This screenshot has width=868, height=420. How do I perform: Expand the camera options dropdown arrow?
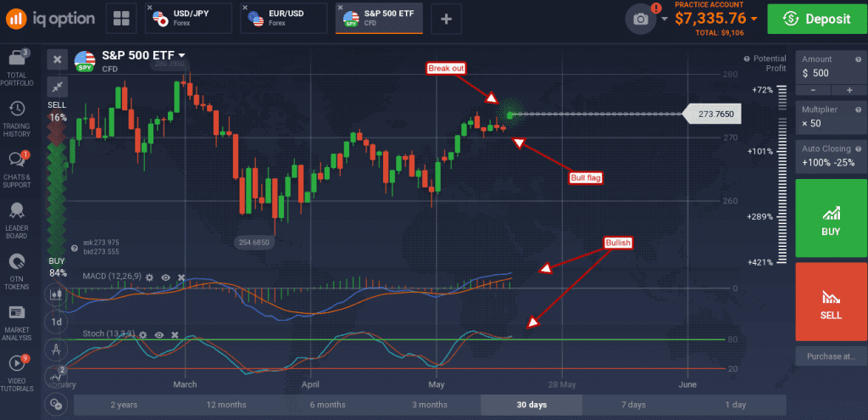665,20
